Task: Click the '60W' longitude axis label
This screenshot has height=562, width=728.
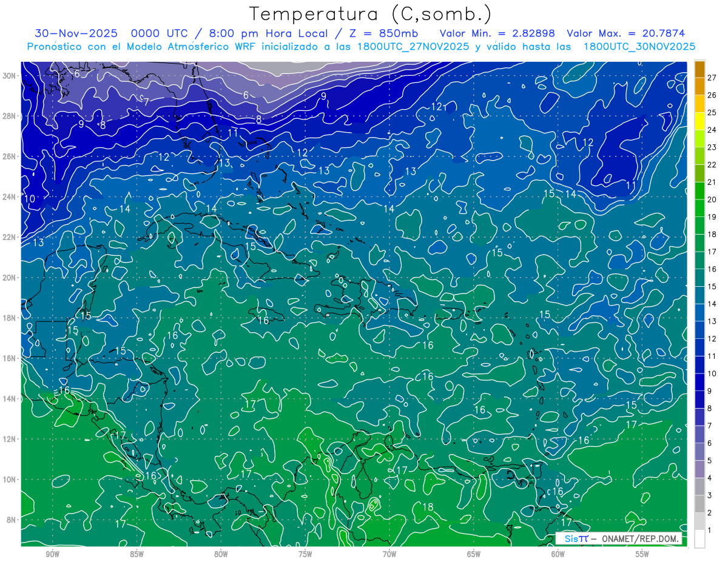Action: point(558,554)
